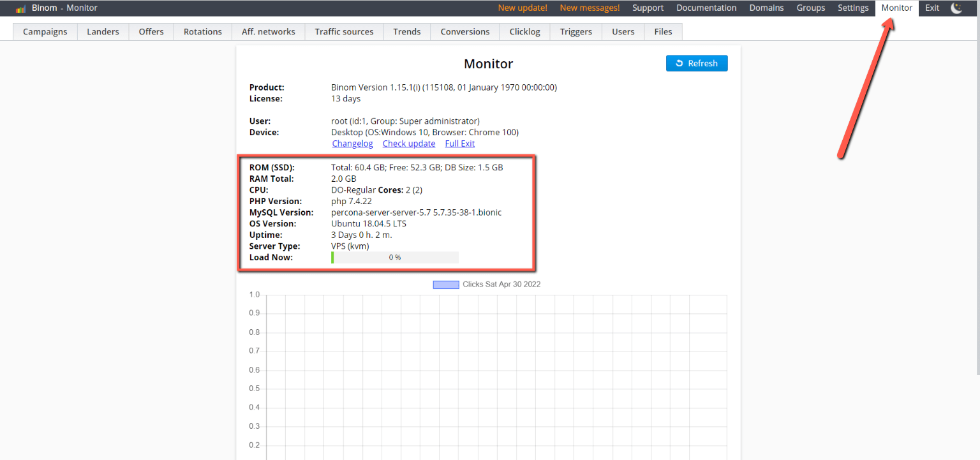Click the Binom Version 1.15.1(i) text
980x460 pixels.
[444, 87]
